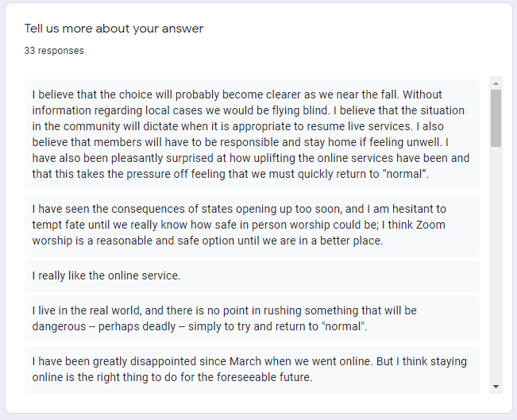The width and height of the screenshot is (517, 420).
Task: Click the 'Tell us more about your answer' heading
Action: (114, 29)
